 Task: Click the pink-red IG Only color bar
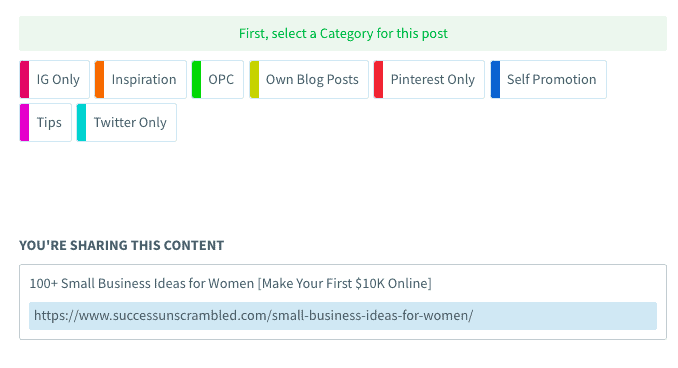click(x=24, y=80)
